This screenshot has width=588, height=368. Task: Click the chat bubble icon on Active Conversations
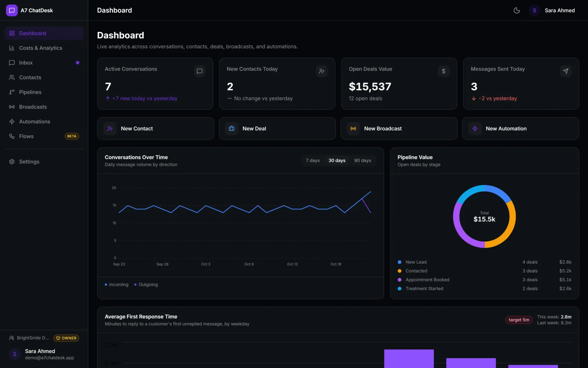point(200,71)
